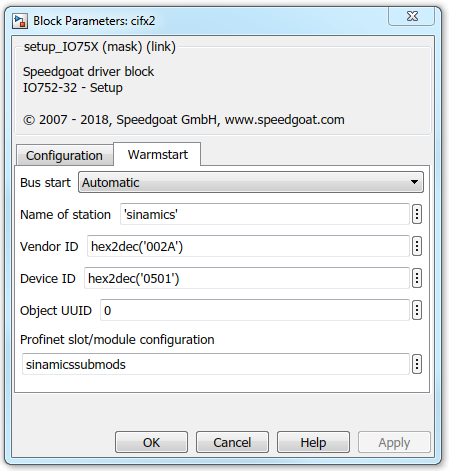The image size is (449, 471).
Task: Select the Warmstart tab
Action: (x=158, y=154)
